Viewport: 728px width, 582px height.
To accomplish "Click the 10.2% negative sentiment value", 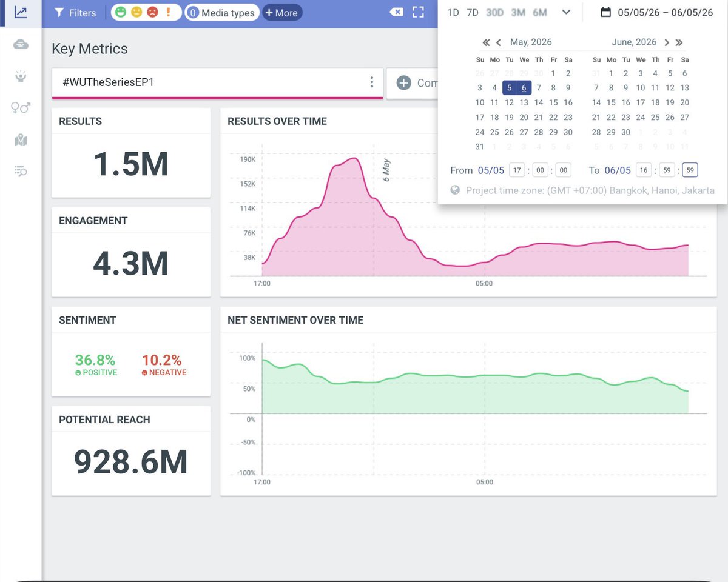I will 162,361.
